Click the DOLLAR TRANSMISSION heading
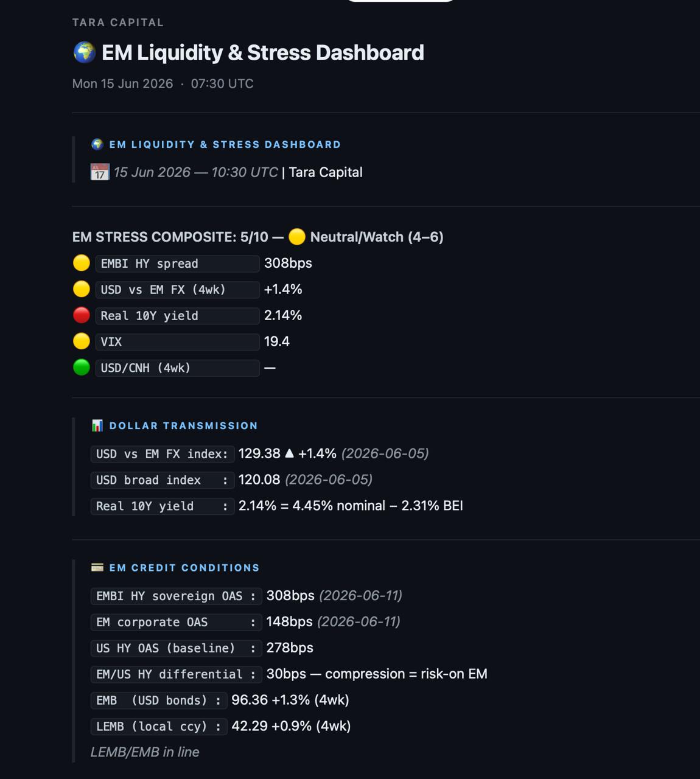Viewport: 700px width, 779px height. tap(183, 425)
